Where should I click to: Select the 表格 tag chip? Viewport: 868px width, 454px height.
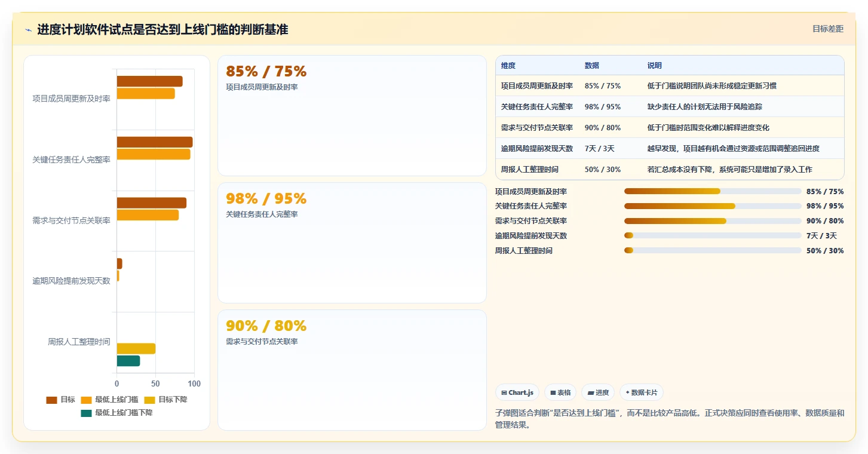click(x=560, y=392)
